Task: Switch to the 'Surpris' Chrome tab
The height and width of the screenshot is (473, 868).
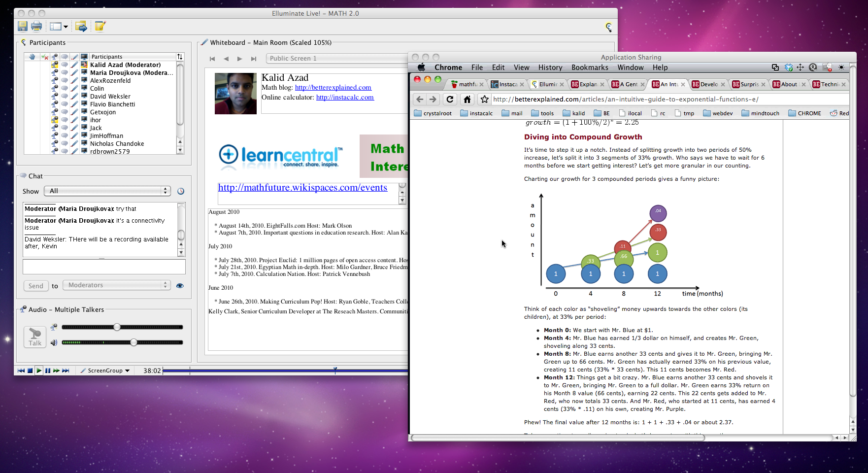Action: pos(749,84)
